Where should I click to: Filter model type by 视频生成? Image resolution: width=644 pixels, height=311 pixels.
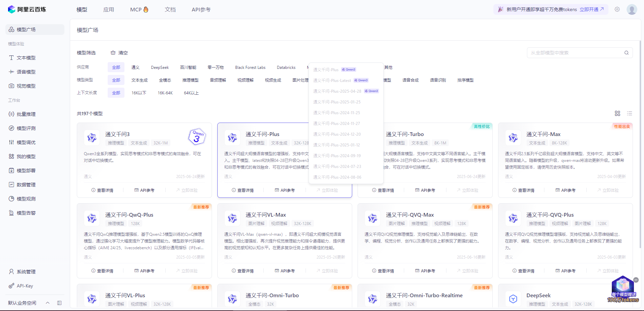(x=273, y=80)
